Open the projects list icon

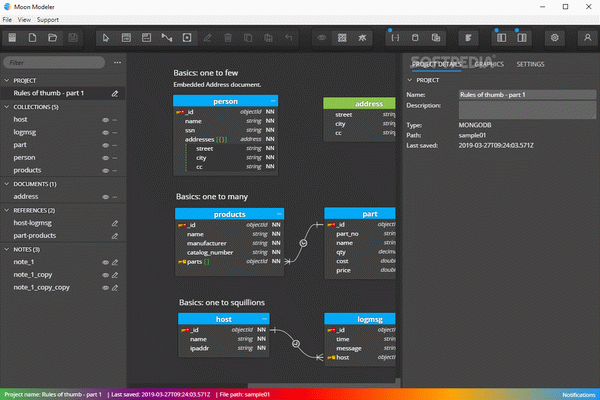click(12, 38)
